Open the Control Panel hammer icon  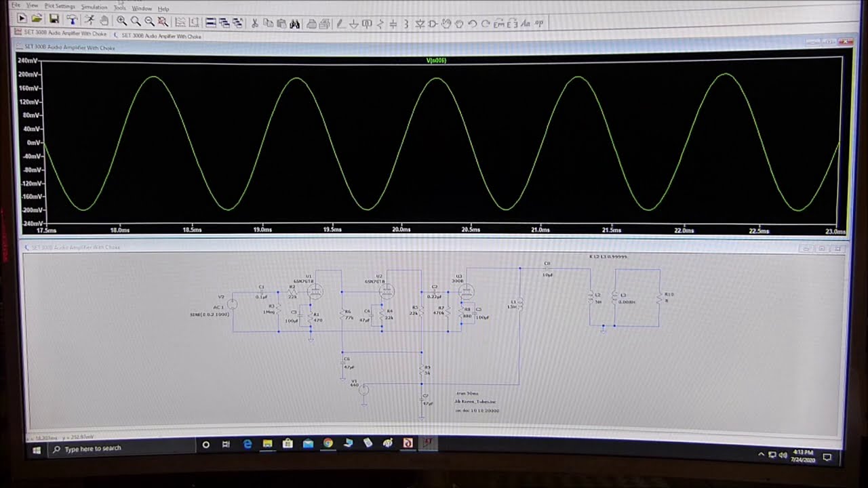[72, 20]
